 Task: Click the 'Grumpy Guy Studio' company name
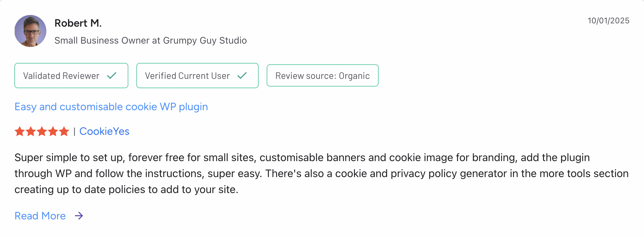pos(205,41)
